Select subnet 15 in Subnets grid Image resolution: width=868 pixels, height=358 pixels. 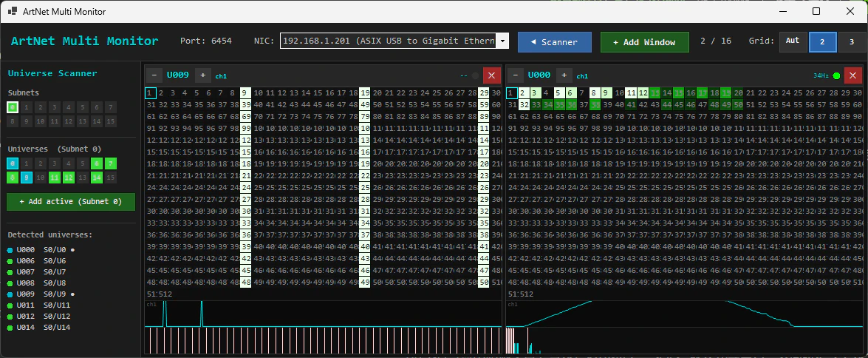tap(111, 121)
